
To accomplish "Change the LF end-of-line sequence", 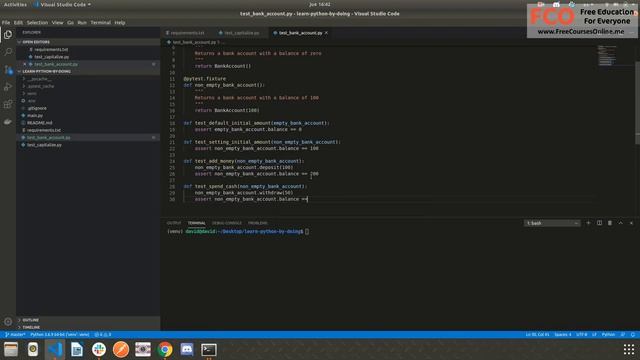I will click(x=594, y=335).
